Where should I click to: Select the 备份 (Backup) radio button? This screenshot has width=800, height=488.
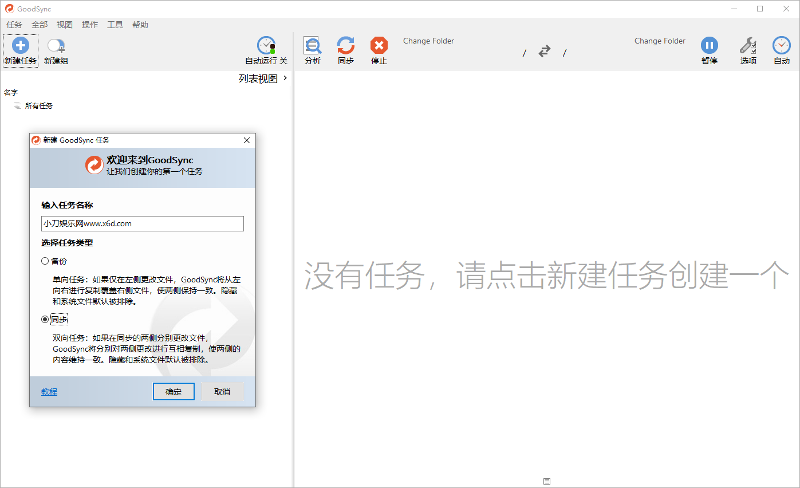(x=45, y=260)
